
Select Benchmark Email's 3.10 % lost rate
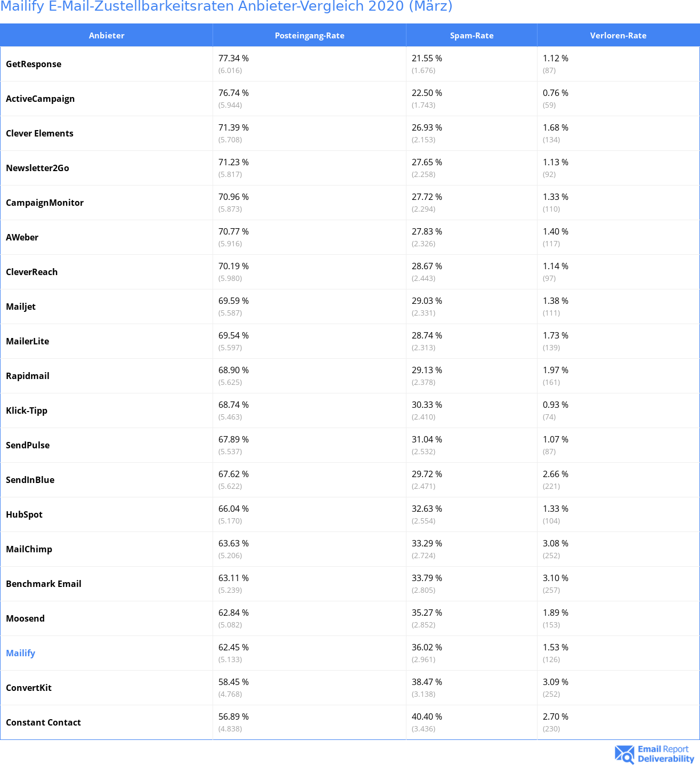556,578
